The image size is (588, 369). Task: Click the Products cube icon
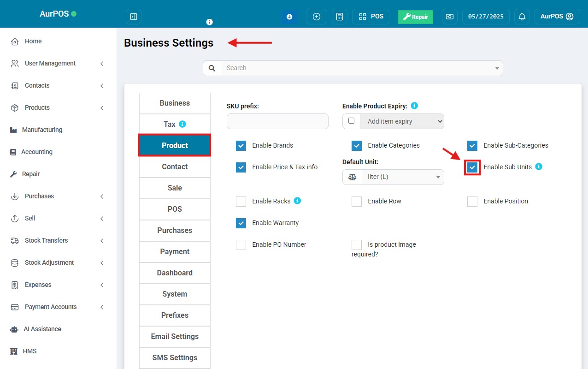tap(15, 108)
